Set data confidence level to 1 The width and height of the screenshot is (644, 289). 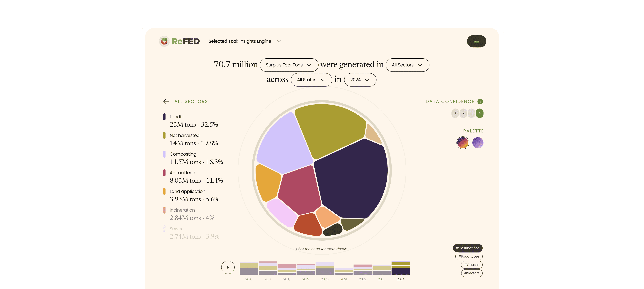(x=455, y=113)
